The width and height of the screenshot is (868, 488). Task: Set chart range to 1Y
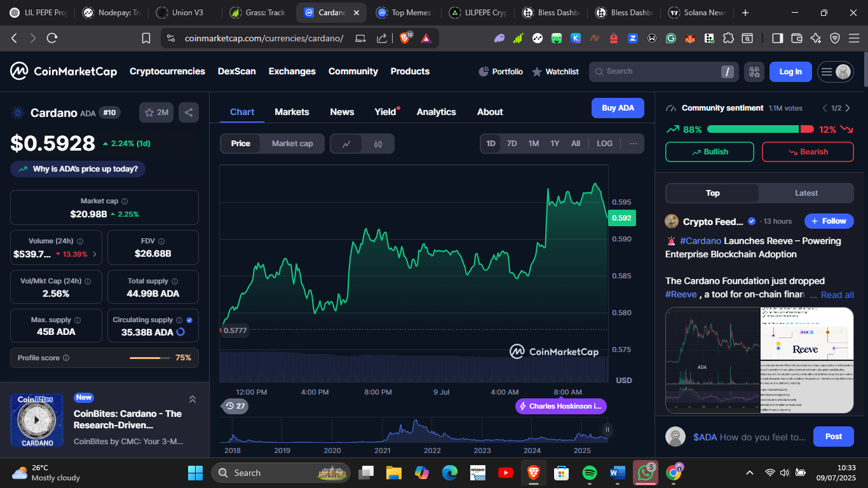(x=555, y=144)
